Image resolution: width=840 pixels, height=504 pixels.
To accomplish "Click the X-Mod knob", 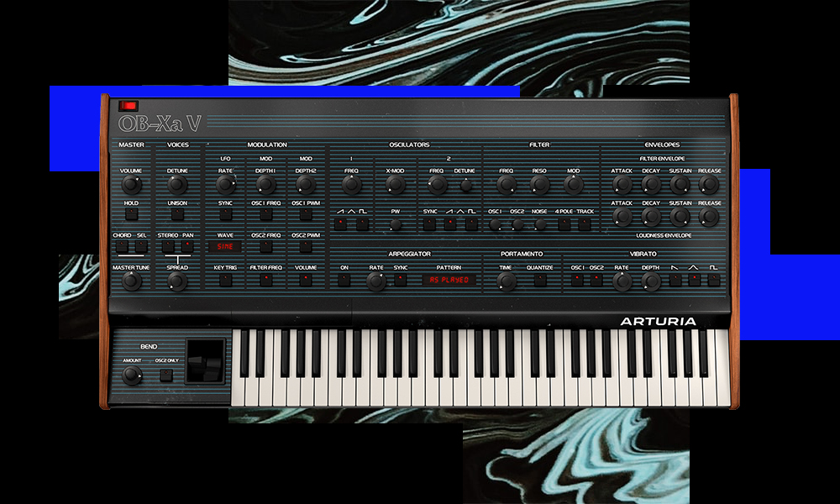I will tap(396, 185).
